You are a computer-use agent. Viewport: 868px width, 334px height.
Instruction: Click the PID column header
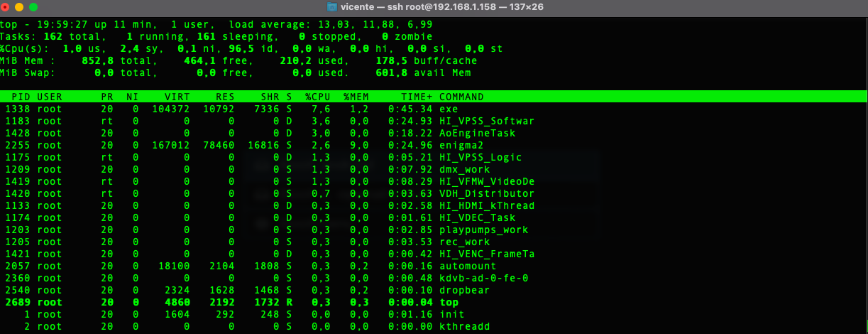(21, 97)
